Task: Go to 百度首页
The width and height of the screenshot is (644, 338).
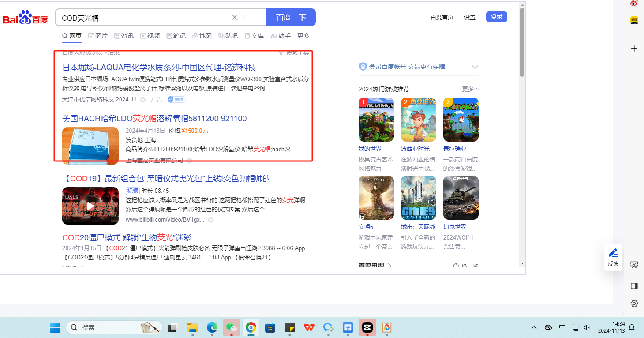Action: [x=442, y=17]
